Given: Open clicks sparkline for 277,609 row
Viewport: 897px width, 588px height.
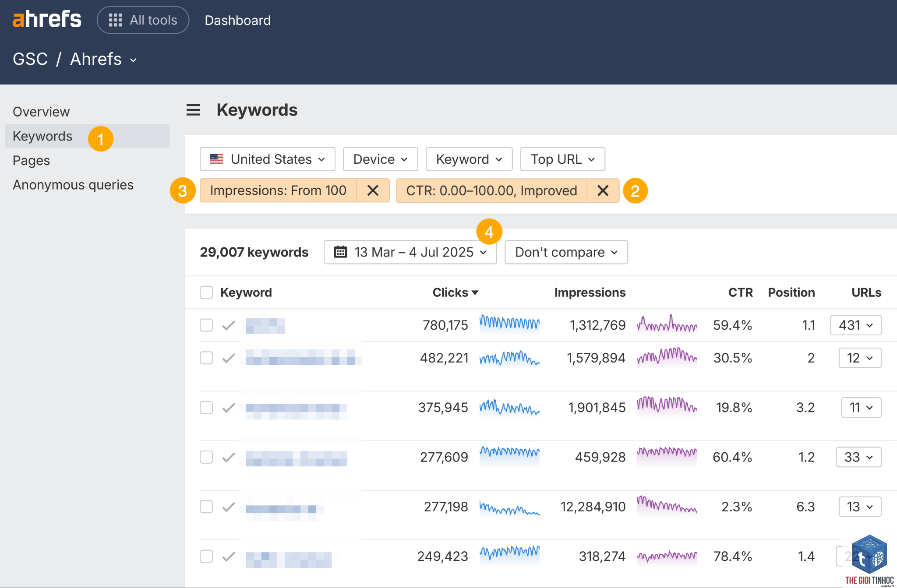Looking at the screenshot, I should tap(509, 456).
